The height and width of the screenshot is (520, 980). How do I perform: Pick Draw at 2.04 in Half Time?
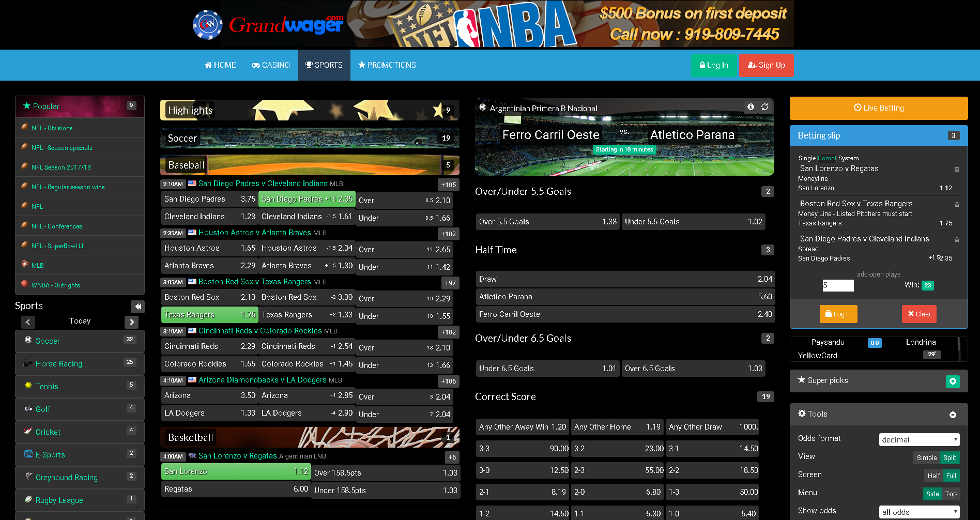625,279
